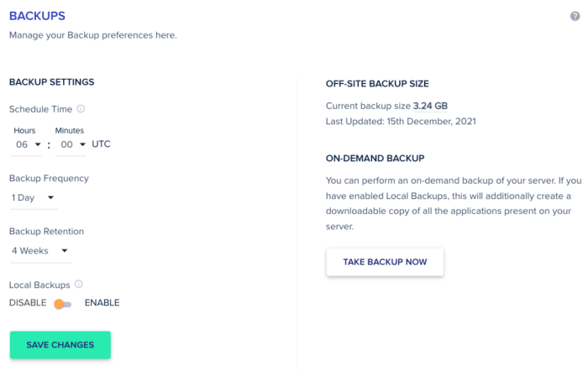The width and height of the screenshot is (588, 371).
Task: Click the BACKUP SETTINGS section heading
Action: tap(51, 82)
